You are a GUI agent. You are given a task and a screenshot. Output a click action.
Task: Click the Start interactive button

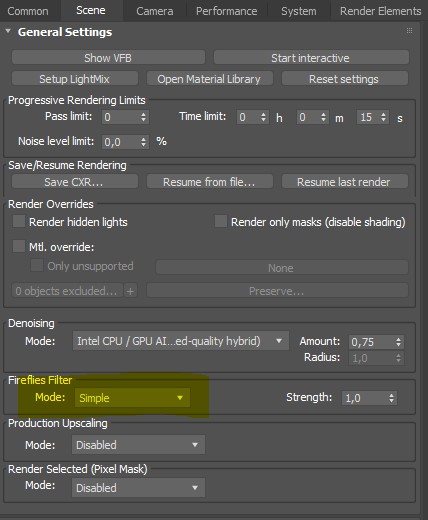(x=311, y=58)
